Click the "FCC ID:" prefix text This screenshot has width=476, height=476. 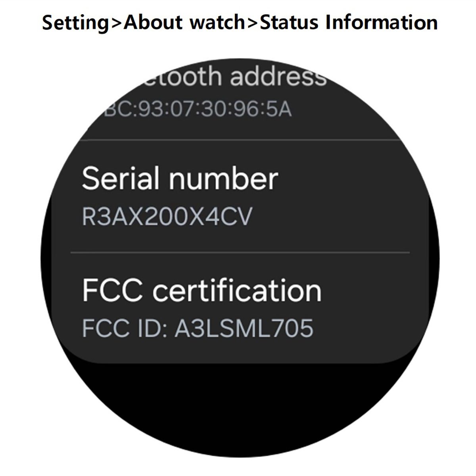(124, 328)
